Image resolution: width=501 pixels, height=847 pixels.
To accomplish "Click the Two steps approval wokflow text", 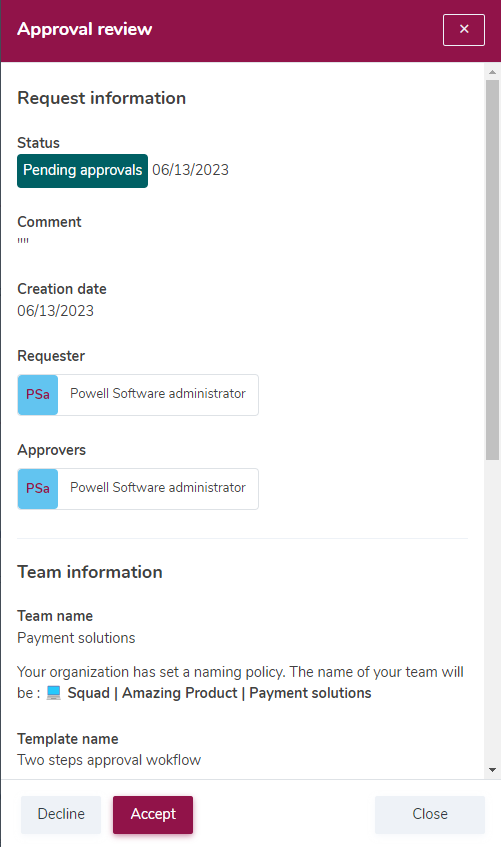I will coord(109,760).
